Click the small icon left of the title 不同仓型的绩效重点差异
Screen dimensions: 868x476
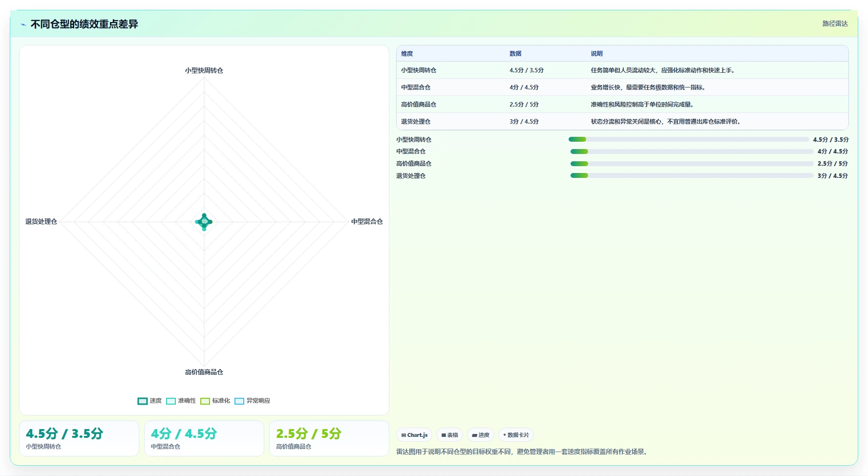pyautogui.click(x=23, y=24)
